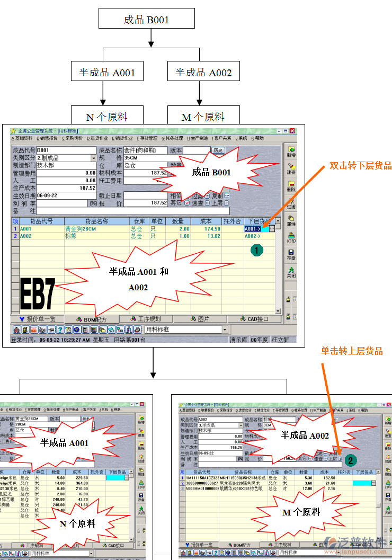Expand the 类别区分 dropdown showing 2.制成品
Image resolution: width=392 pixels, height=560 pixels.
pos(94,158)
